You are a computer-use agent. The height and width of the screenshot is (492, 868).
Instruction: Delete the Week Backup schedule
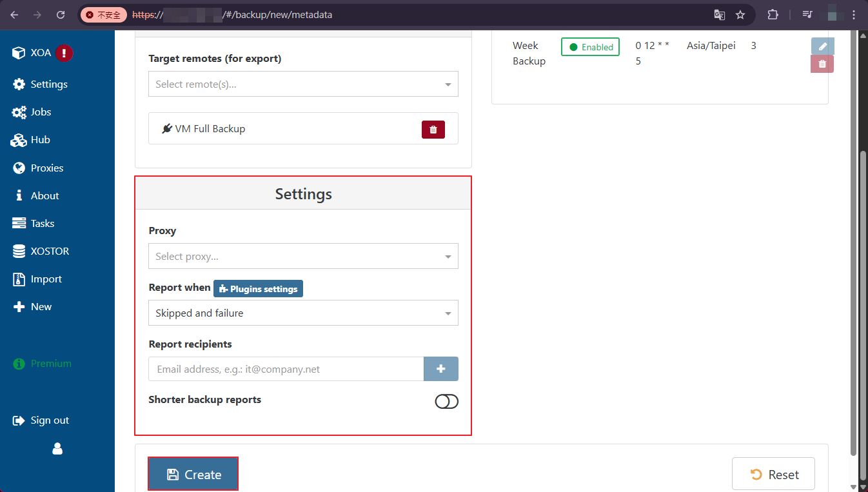[x=822, y=64]
